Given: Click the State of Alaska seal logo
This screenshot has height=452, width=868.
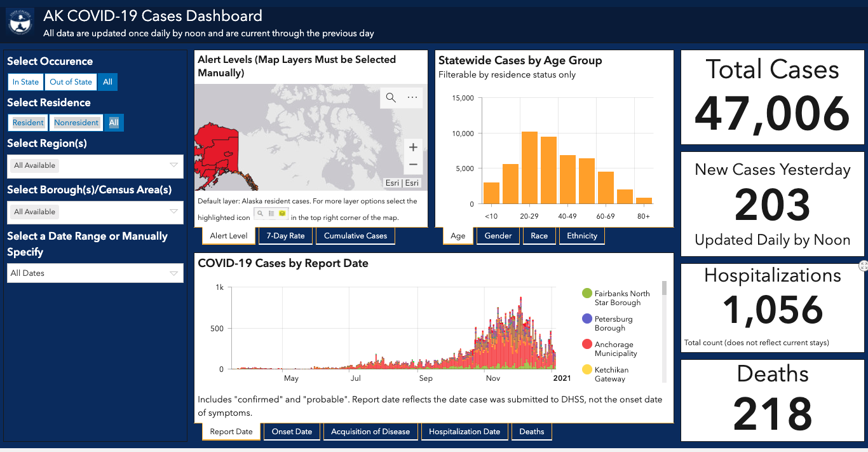Looking at the screenshot, I should (x=20, y=22).
